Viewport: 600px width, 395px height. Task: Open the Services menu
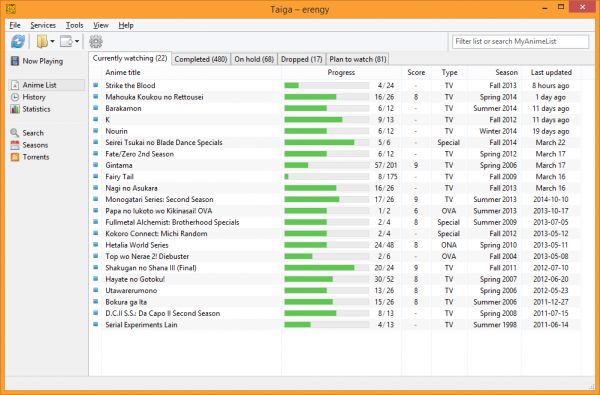[43, 25]
